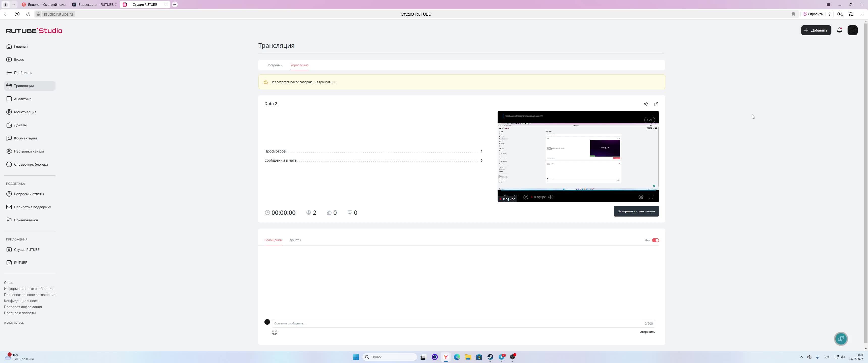The height and width of the screenshot is (363, 868).
Task: Go to Плейлисты in sidebar
Action: (30, 73)
